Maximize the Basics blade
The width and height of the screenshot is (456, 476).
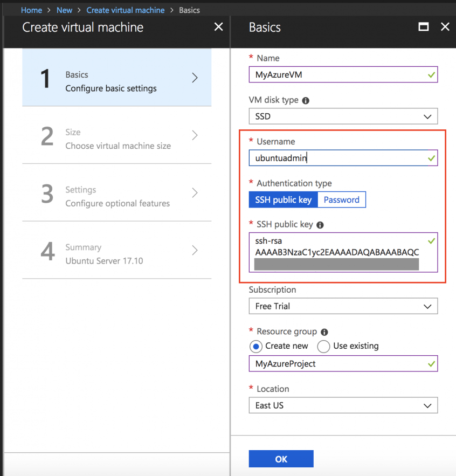click(x=424, y=27)
